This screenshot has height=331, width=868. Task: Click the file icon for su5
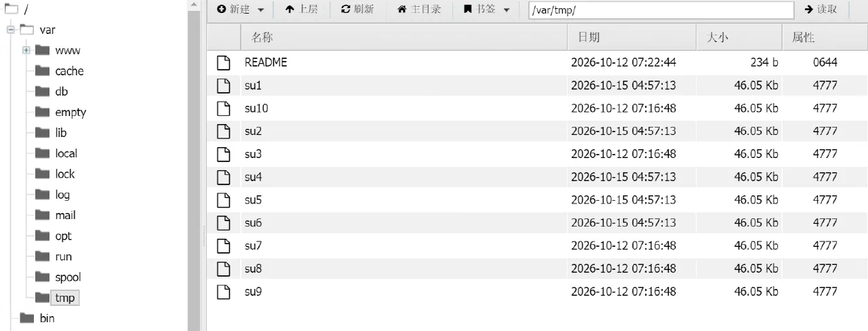223,200
